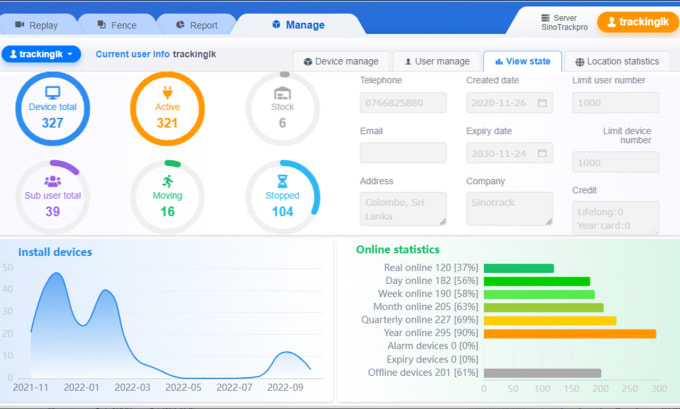This screenshot has width=680, height=409.
Task: Click the Address text area
Action: [x=403, y=209]
